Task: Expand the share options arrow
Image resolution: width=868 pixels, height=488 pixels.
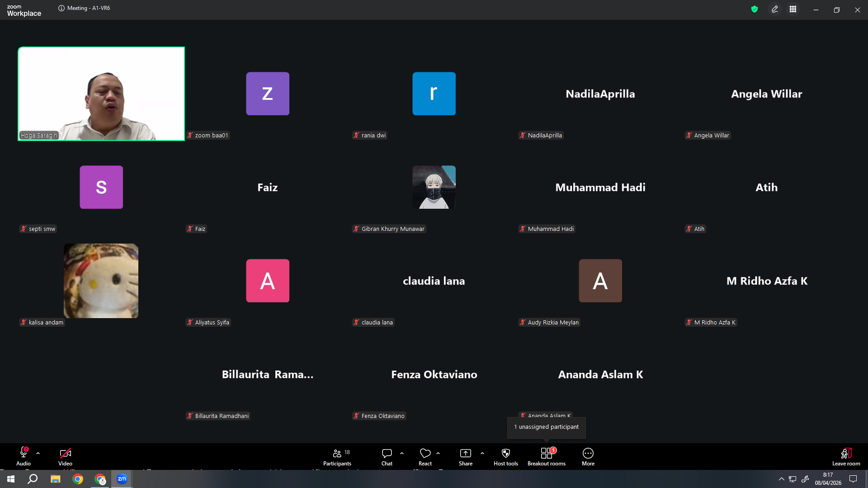Action: click(x=482, y=453)
